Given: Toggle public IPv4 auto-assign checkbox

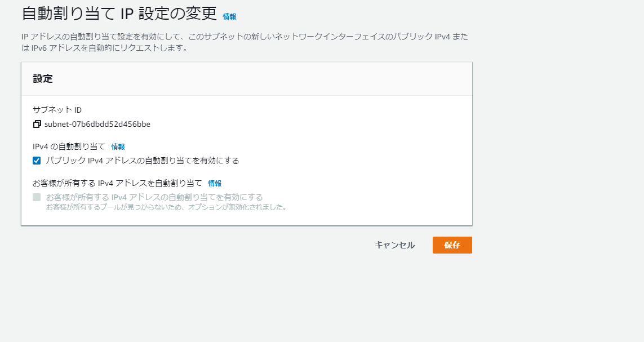Looking at the screenshot, I should click(37, 161).
